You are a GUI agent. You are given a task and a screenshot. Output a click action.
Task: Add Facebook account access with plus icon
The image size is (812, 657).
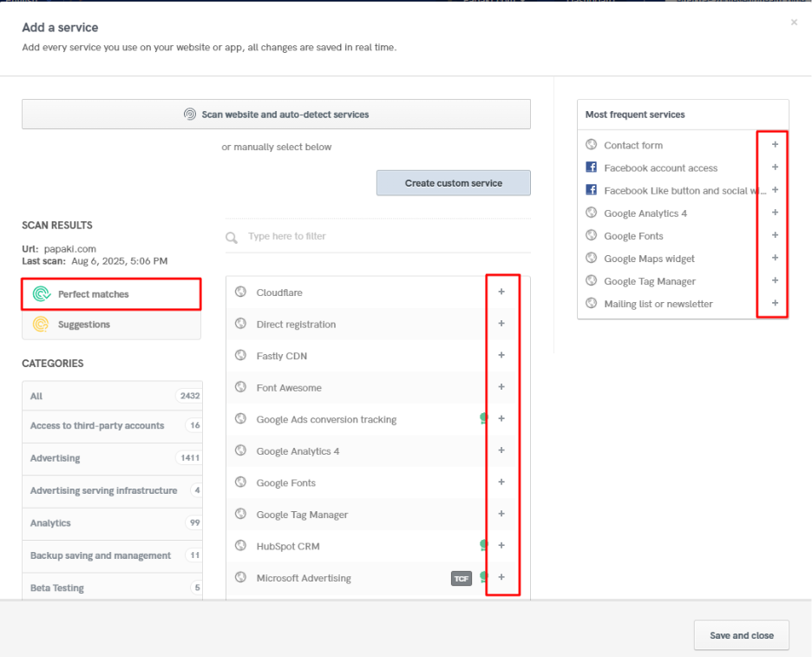(x=775, y=168)
